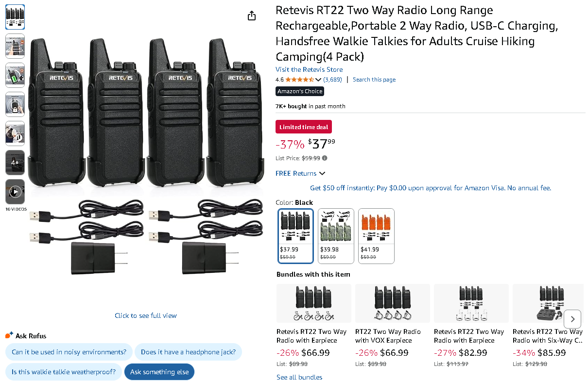Click the share icon above product image
588x381 pixels.
(252, 16)
